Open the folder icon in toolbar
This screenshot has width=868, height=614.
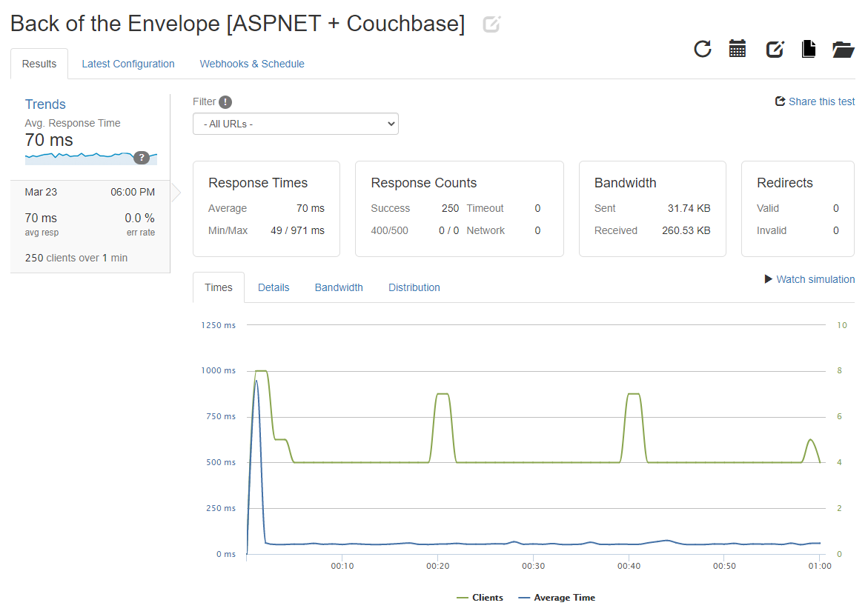[844, 49]
